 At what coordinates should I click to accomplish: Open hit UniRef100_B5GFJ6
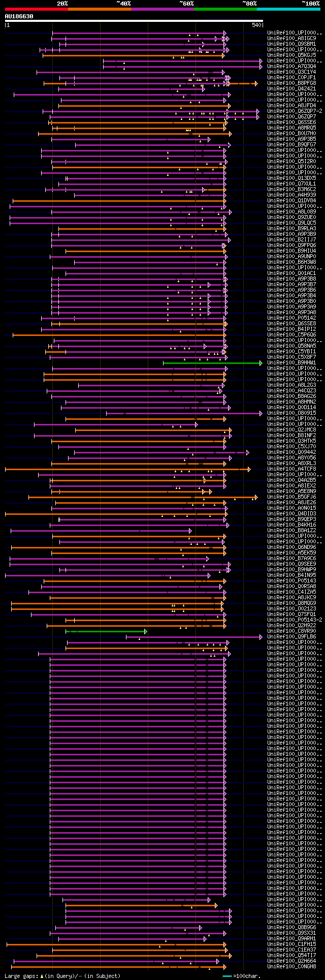(291, 497)
